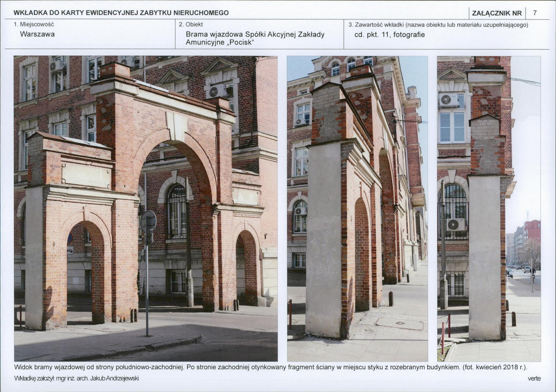Click the '1. Miejscowość' field label
The height and width of the screenshot is (392, 556).
(x=34, y=24)
